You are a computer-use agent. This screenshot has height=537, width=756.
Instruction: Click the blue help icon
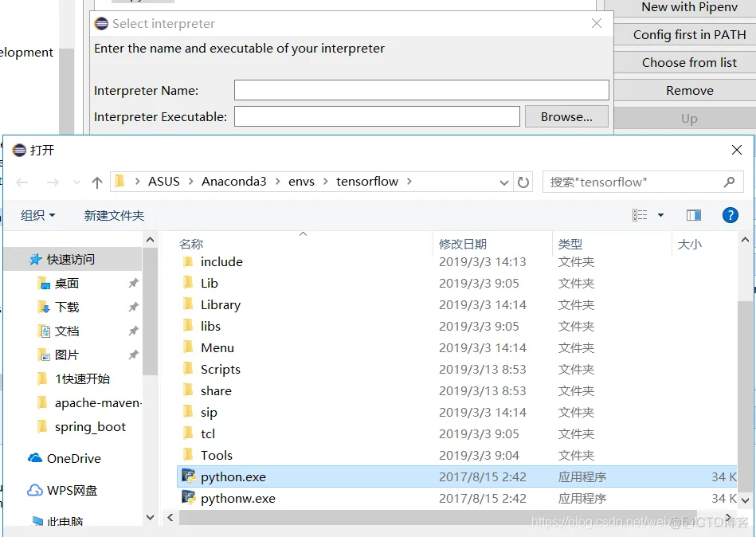click(730, 215)
